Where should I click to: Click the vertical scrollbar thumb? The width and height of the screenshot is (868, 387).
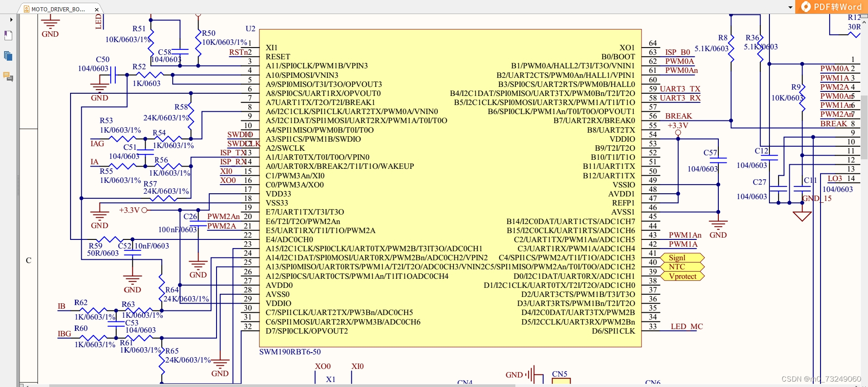(864, 127)
